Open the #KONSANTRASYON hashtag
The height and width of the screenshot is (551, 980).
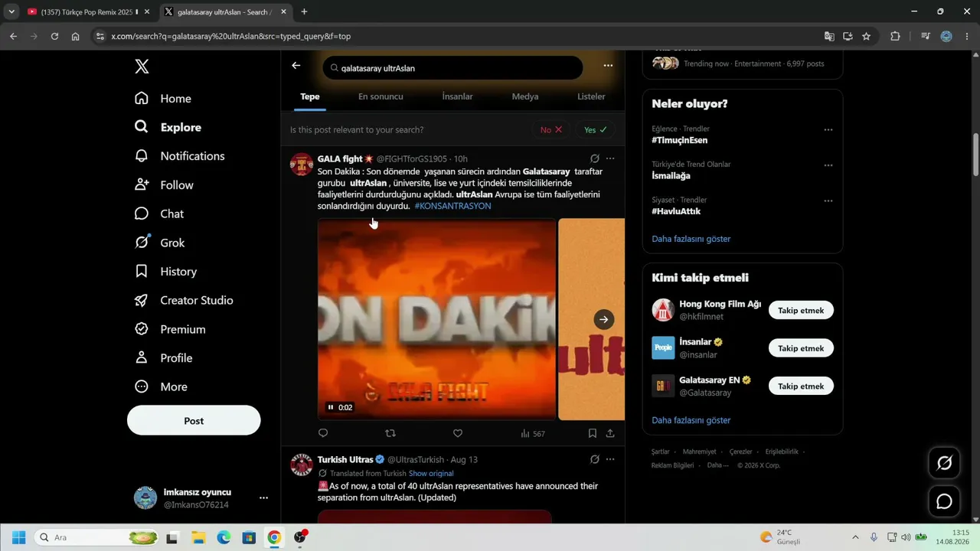click(x=452, y=206)
